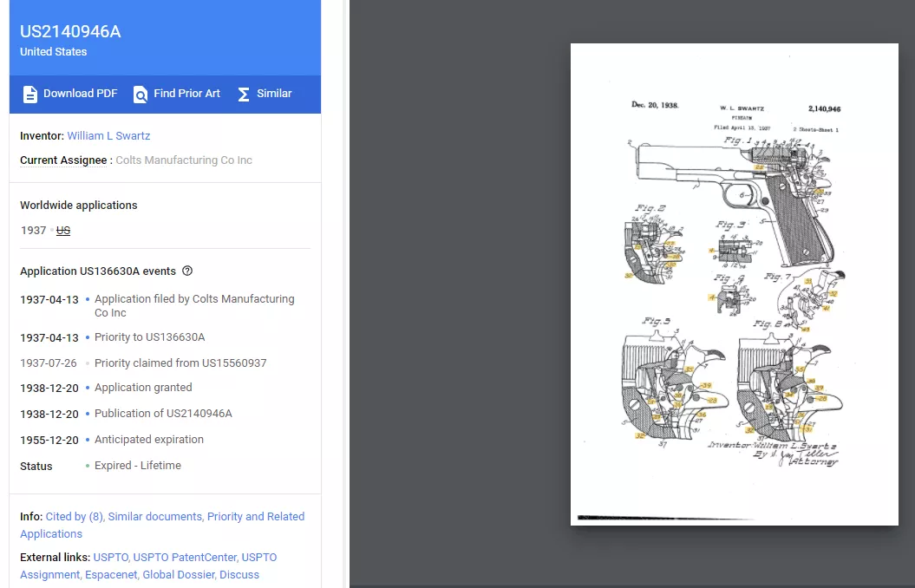Click Colts Manufacturing Co Inc assignee text

point(184,160)
